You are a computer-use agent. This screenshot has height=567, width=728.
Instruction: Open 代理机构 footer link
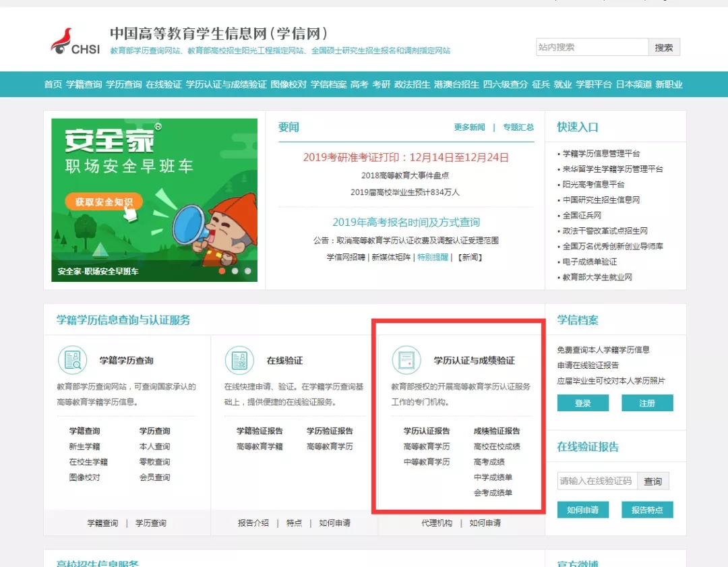pos(437,523)
